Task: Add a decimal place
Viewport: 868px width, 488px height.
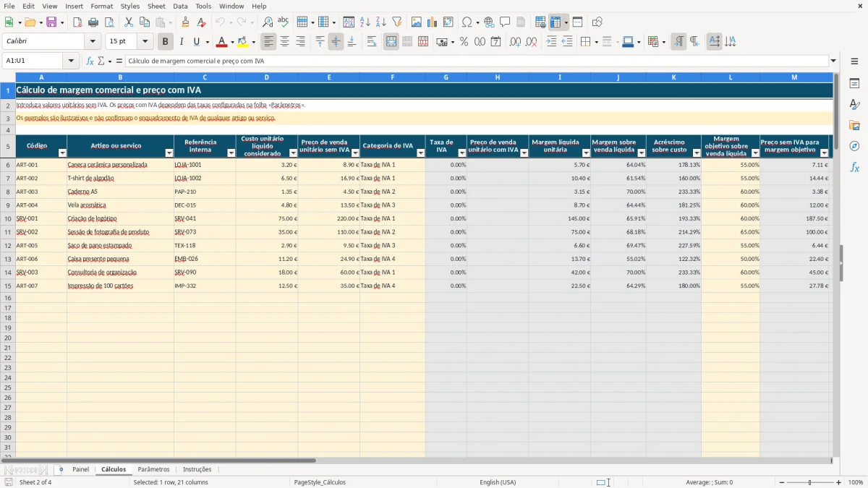Action: point(515,42)
